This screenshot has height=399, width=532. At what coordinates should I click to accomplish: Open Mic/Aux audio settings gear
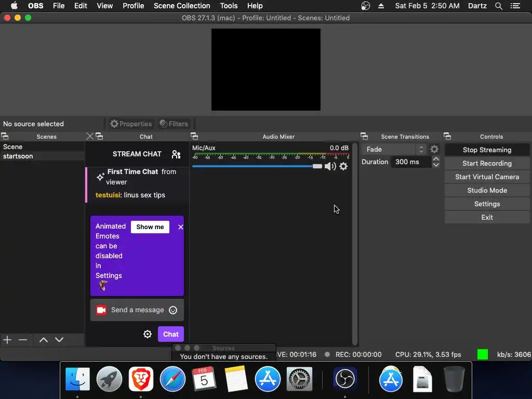tap(343, 166)
